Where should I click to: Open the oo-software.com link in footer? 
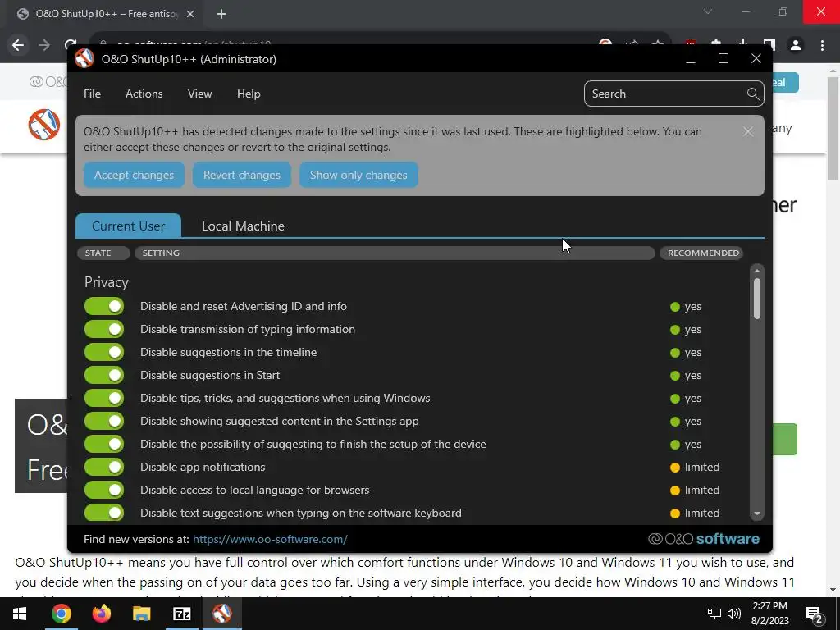coord(270,540)
